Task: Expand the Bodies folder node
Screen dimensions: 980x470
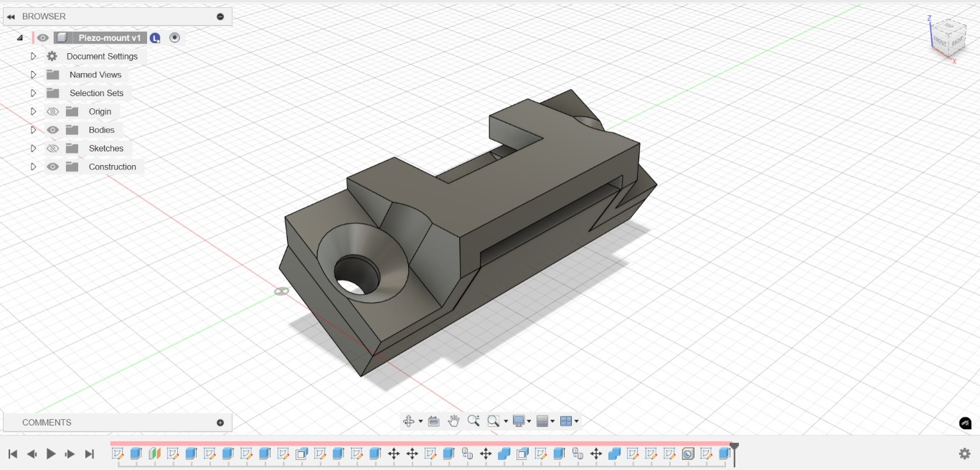Action: [33, 130]
